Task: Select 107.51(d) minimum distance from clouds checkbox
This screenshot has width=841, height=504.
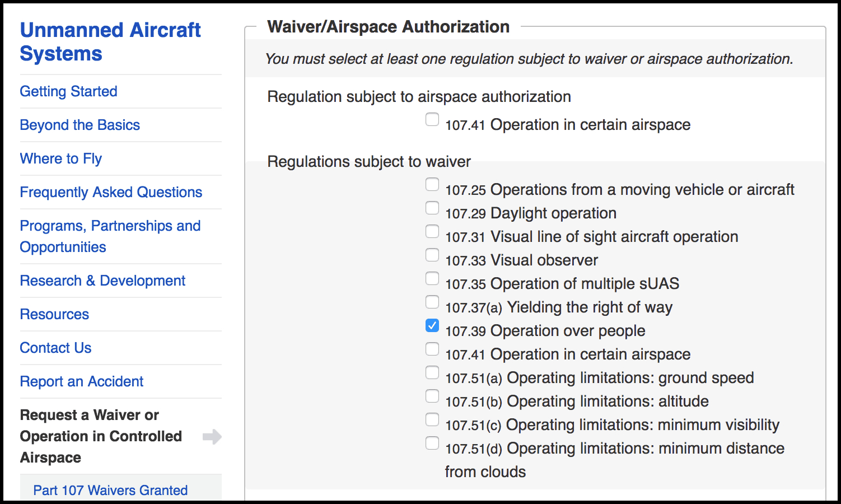Action: coord(432,443)
